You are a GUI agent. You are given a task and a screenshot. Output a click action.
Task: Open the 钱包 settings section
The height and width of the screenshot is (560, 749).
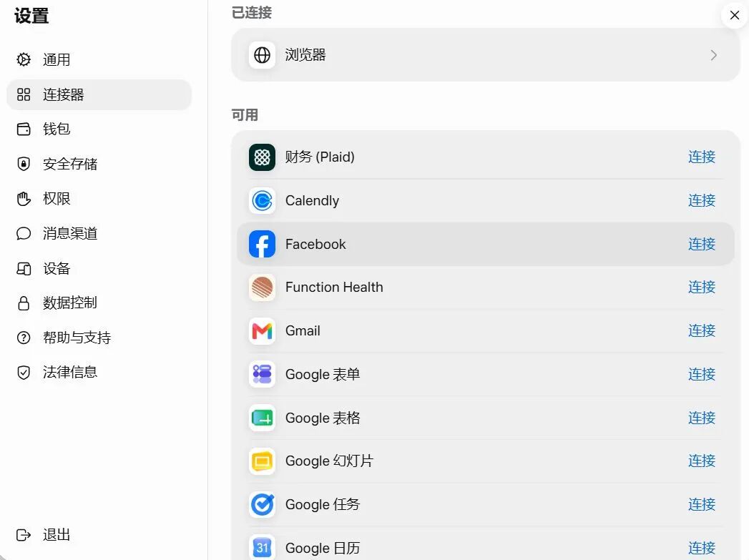pyautogui.click(x=99, y=129)
